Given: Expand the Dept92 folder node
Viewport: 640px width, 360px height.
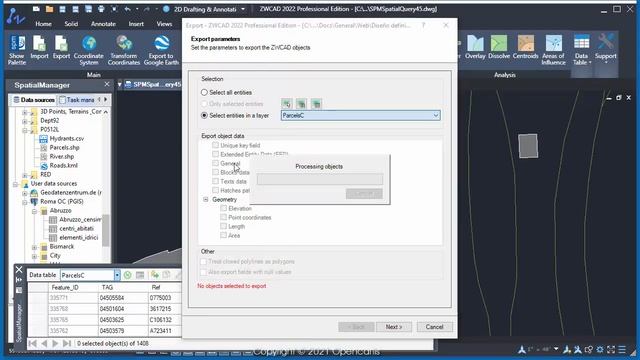Looking at the screenshot, I should tap(24, 121).
